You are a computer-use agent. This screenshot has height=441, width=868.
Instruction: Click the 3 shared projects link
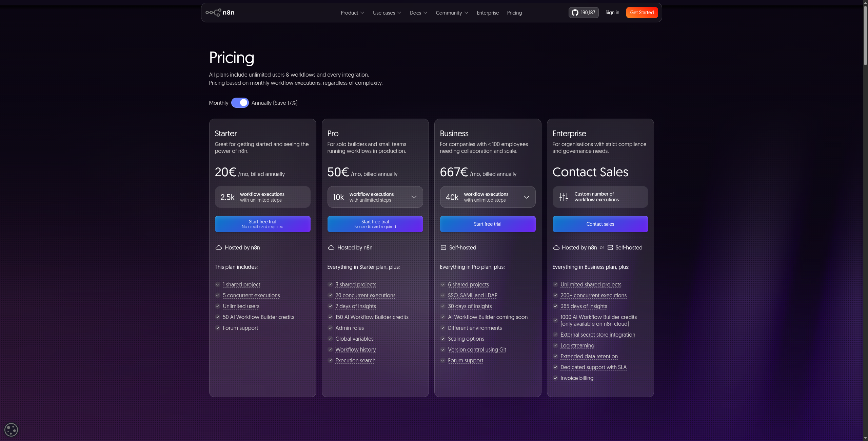356,284
